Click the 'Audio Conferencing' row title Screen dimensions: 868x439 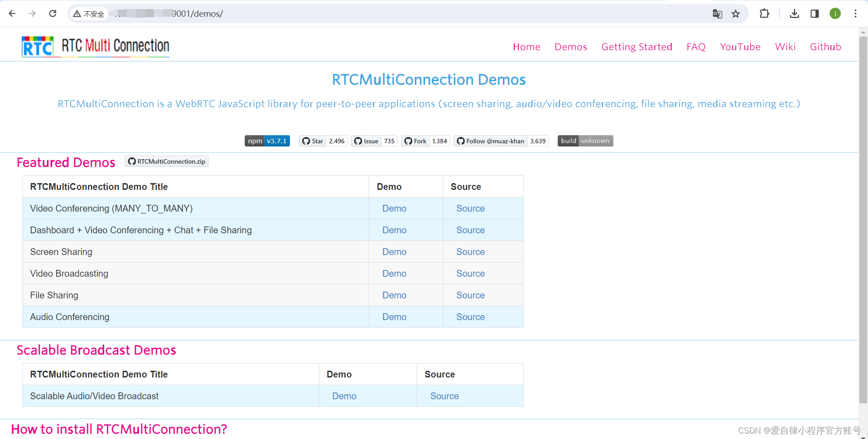click(70, 317)
